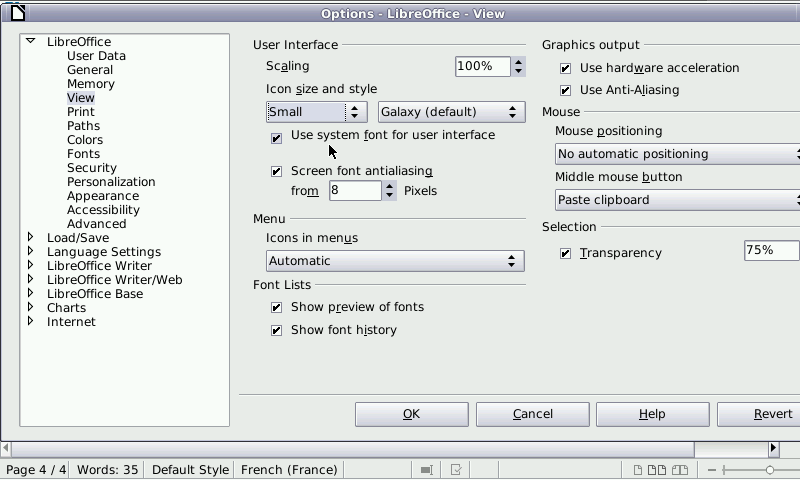This screenshot has width=800, height=480.
Task: Click the Scaling percentage input field
Action: coord(482,67)
